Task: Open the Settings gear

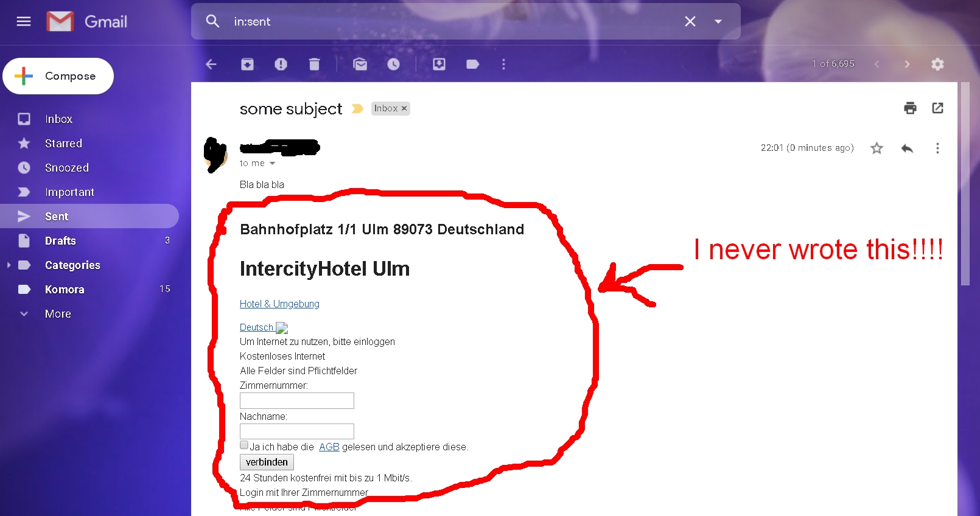Action: pyautogui.click(x=937, y=64)
